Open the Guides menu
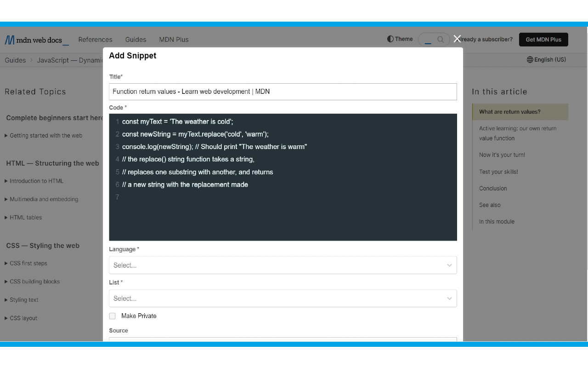 (x=136, y=40)
